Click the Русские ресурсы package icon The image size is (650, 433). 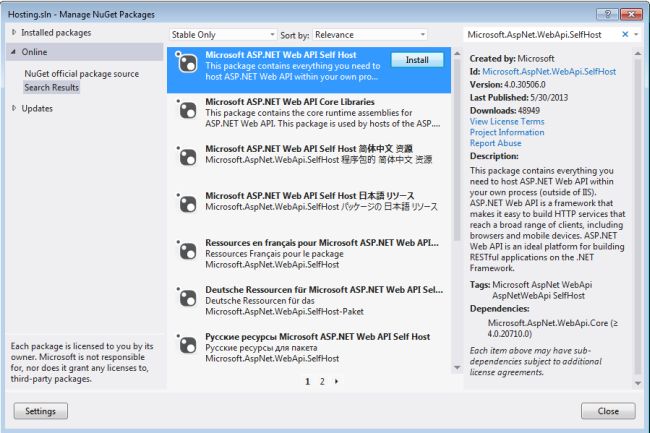point(187,345)
